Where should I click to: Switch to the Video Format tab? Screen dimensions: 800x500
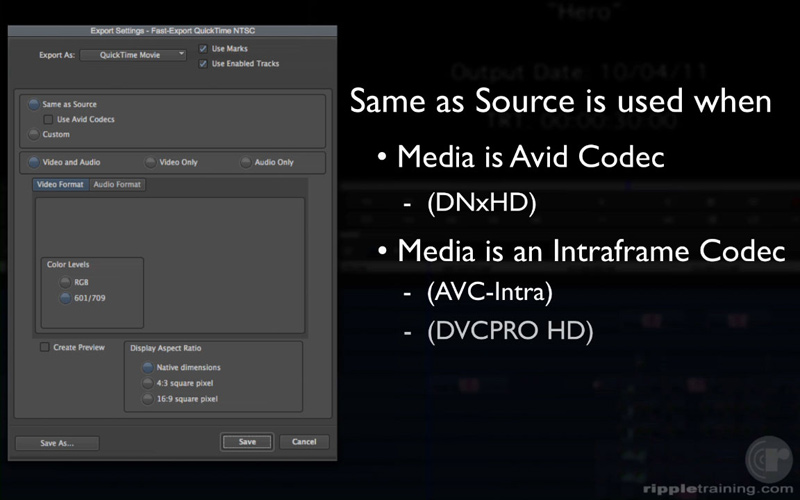coord(61,185)
